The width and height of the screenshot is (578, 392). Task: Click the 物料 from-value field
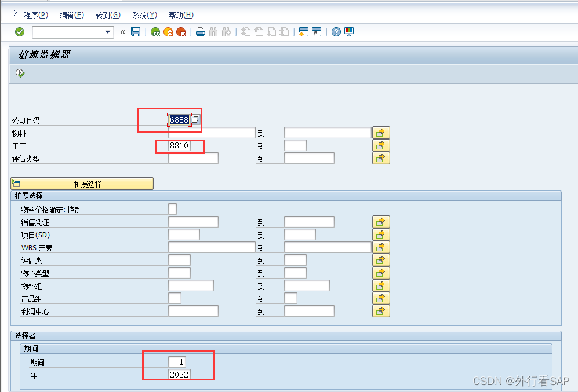pos(212,133)
